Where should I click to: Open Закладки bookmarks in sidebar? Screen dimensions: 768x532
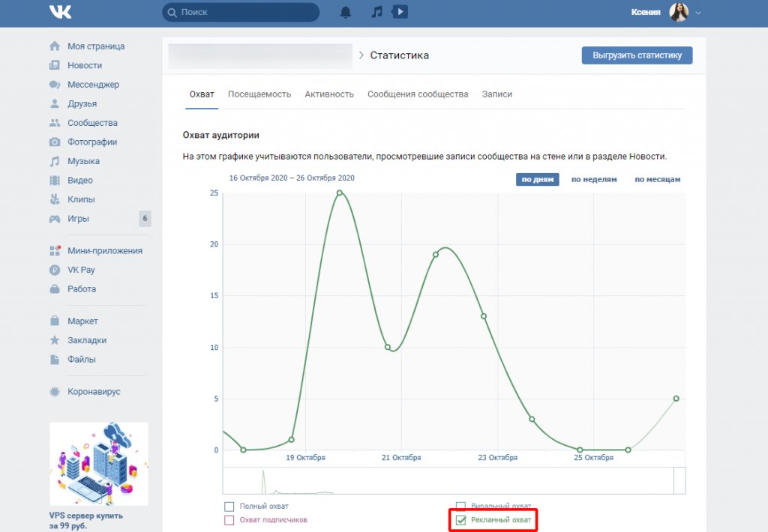pyautogui.click(x=87, y=340)
